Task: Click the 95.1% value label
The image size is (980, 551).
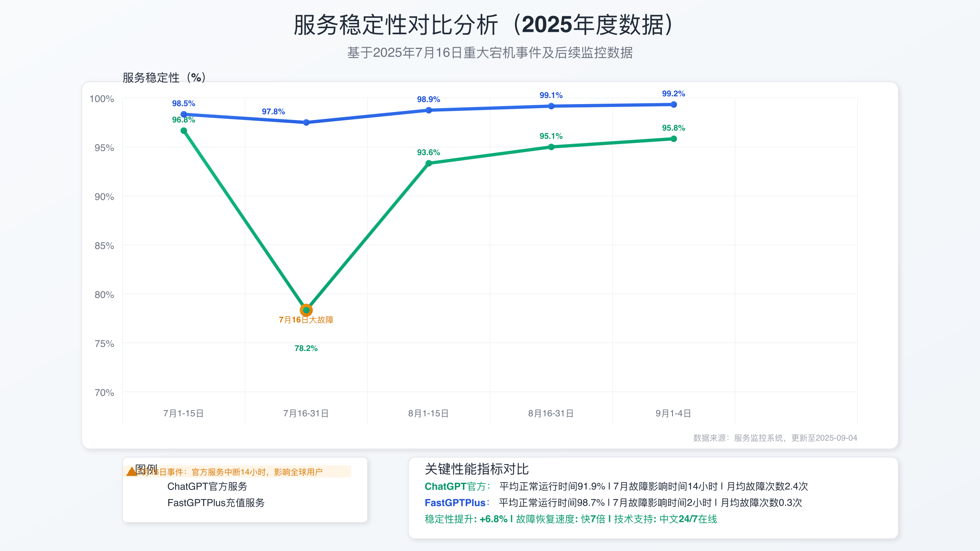Action: [551, 136]
